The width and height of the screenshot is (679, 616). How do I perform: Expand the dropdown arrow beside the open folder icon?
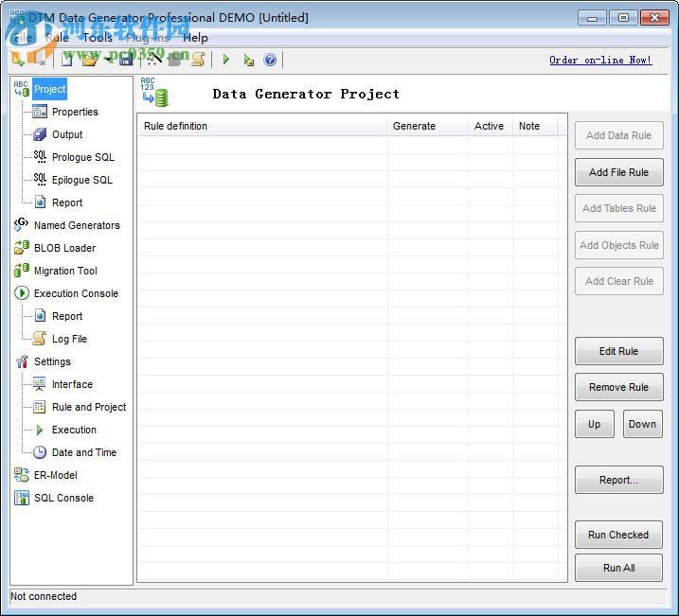[107, 60]
